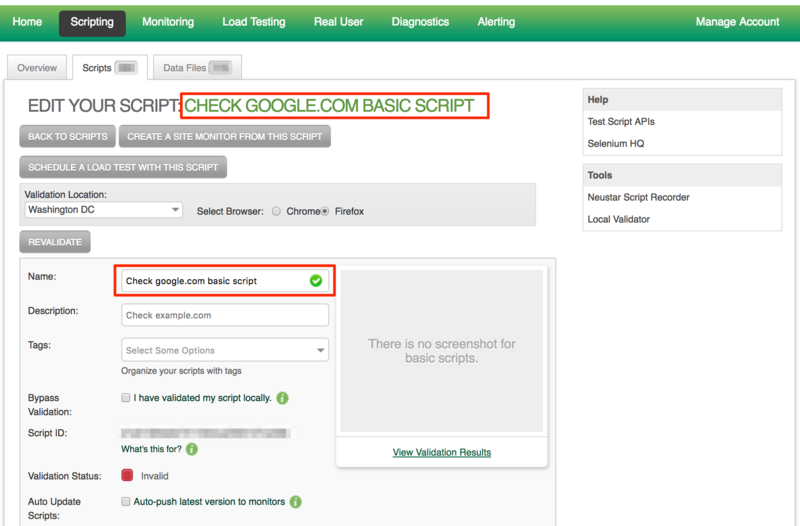
Task: Click Create a Site Monitor From This Script
Action: click(x=224, y=137)
